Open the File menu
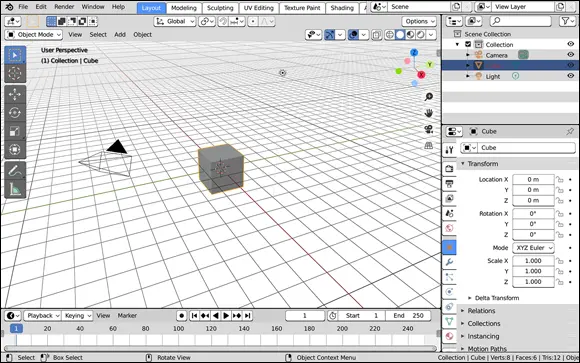 (x=23, y=7)
